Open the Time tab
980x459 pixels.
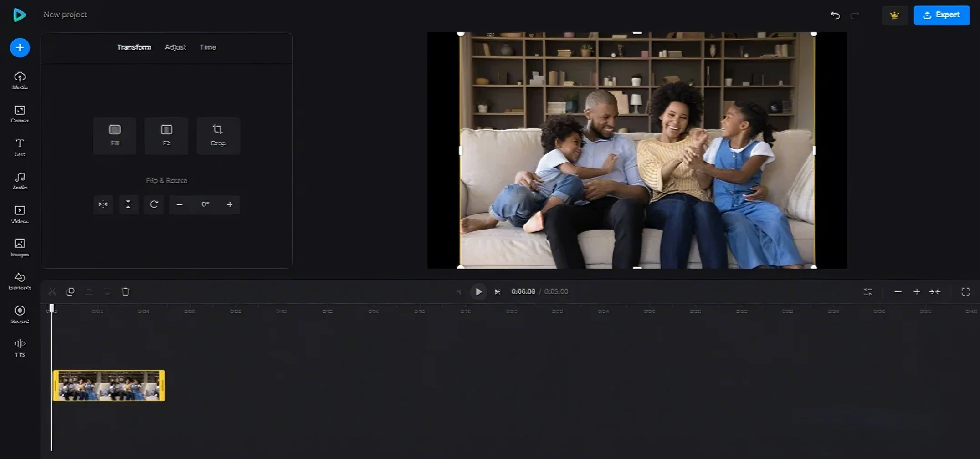tap(208, 47)
